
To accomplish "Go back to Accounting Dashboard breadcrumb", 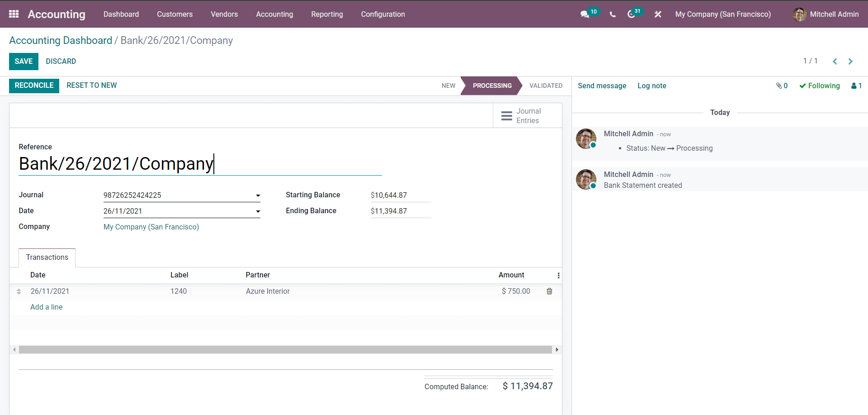I will point(61,40).
